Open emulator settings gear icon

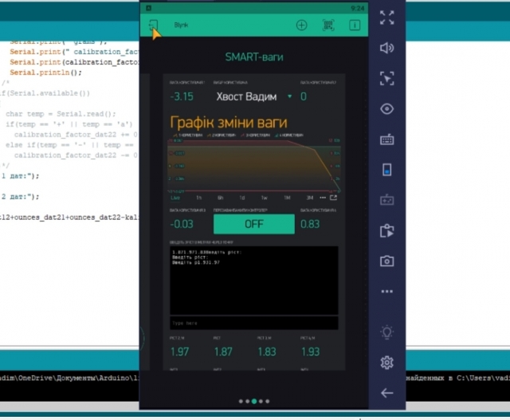(x=386, y=362)
